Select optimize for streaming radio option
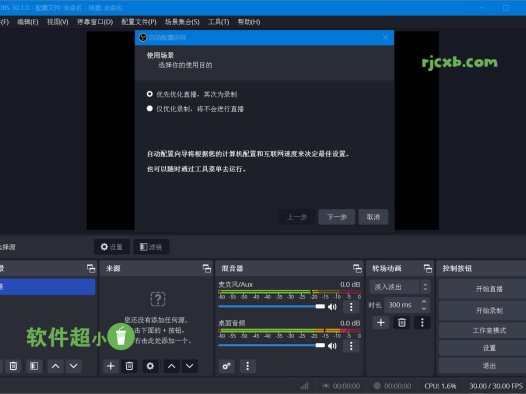The image size is (526, 394). 150,94
